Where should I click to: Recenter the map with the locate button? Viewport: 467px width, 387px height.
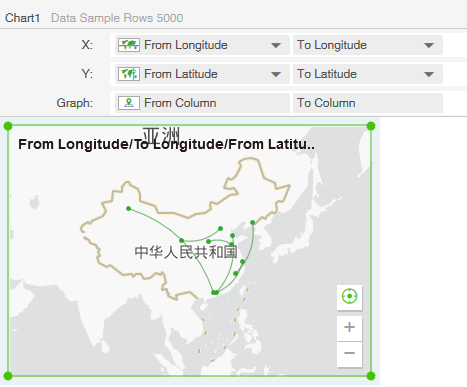point(349,296)
